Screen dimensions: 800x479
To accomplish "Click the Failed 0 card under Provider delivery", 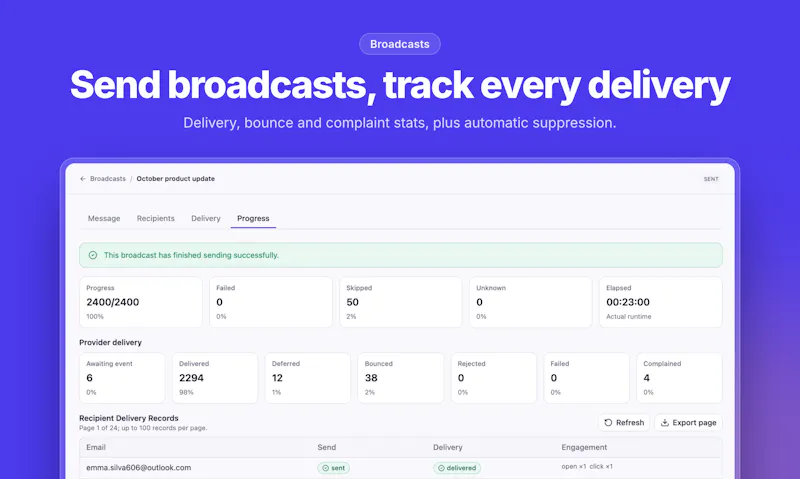I will click(x=586, y=378).
